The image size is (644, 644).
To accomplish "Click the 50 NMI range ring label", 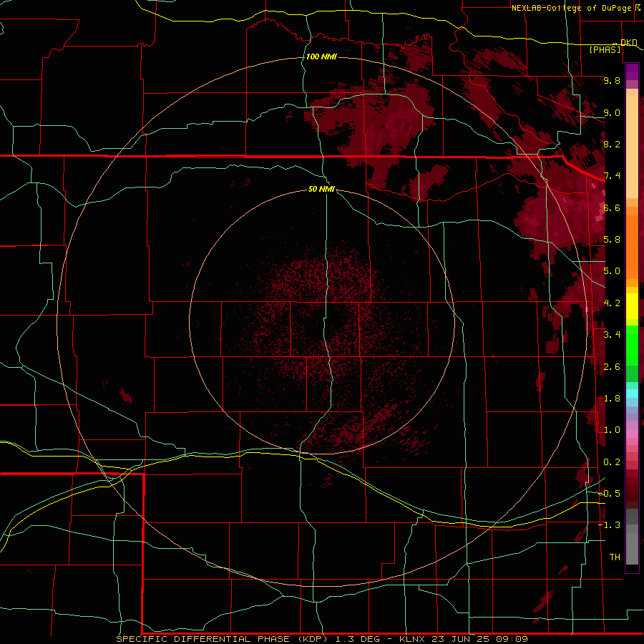I will pyautogui.click(x=321, y=189).
